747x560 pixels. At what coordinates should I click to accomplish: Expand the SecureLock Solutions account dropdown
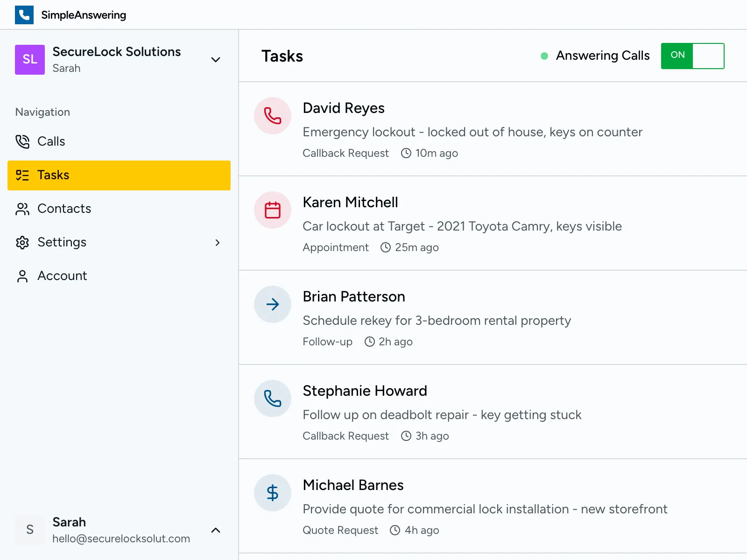215,60
